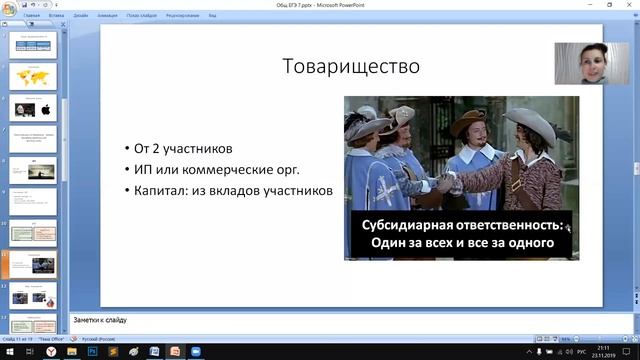Screen dimensions: 640x360
Task: Open the volume control in the tray
Action: pyautogui.click(x=569, y=351)
